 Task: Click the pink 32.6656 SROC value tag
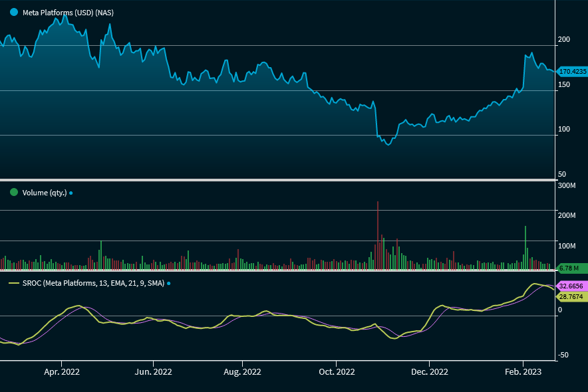click(571, 286)
